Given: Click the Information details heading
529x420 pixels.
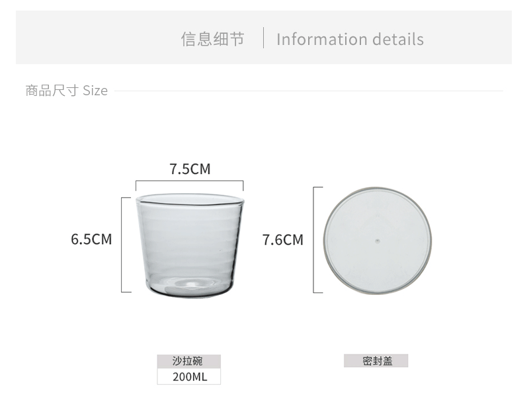Looking at the screenshot, I should point(350,39).
